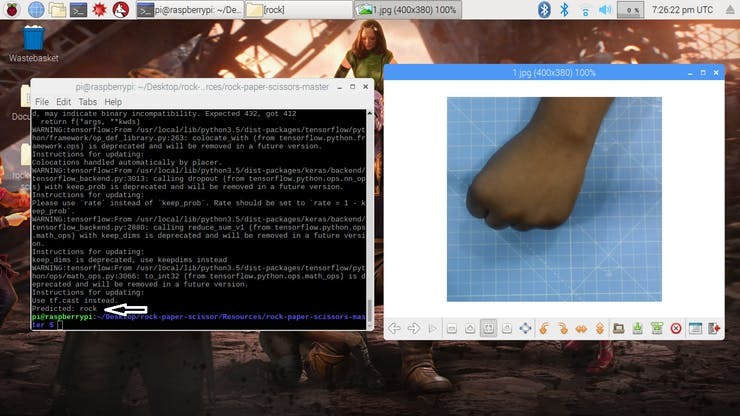740x416 pixels.
Task: Zoom in on the image viewer
Action: coord(470,328)
